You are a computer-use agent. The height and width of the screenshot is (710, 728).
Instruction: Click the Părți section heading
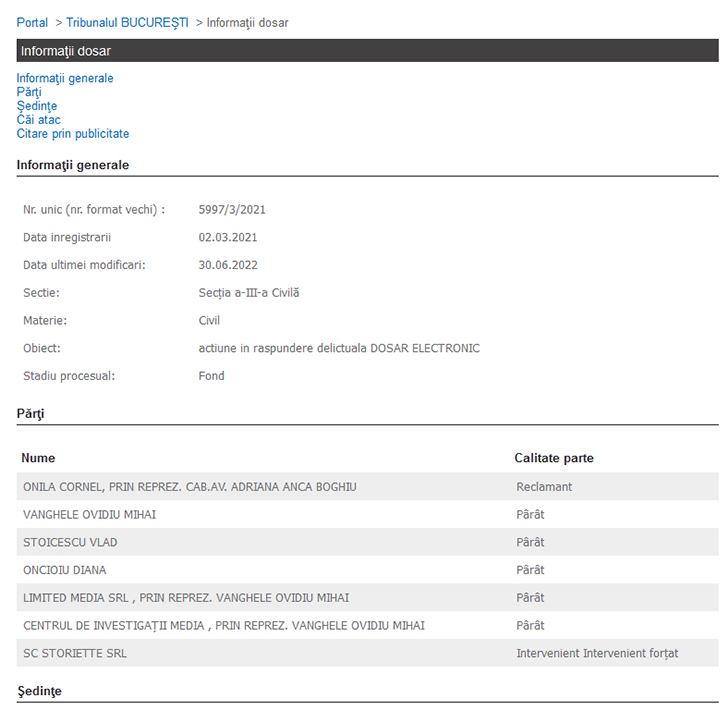coord(31,414)
